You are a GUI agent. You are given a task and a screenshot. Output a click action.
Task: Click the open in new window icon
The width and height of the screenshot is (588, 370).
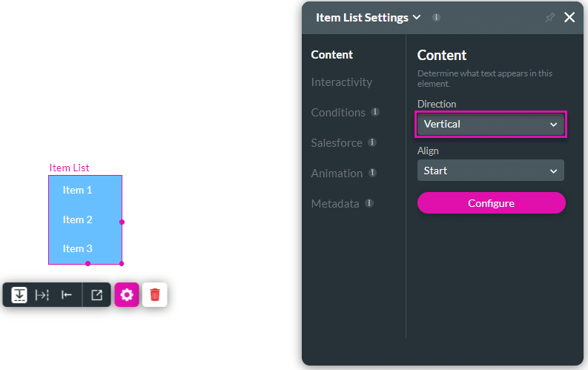pyautogui.click(x=96, y=294)
